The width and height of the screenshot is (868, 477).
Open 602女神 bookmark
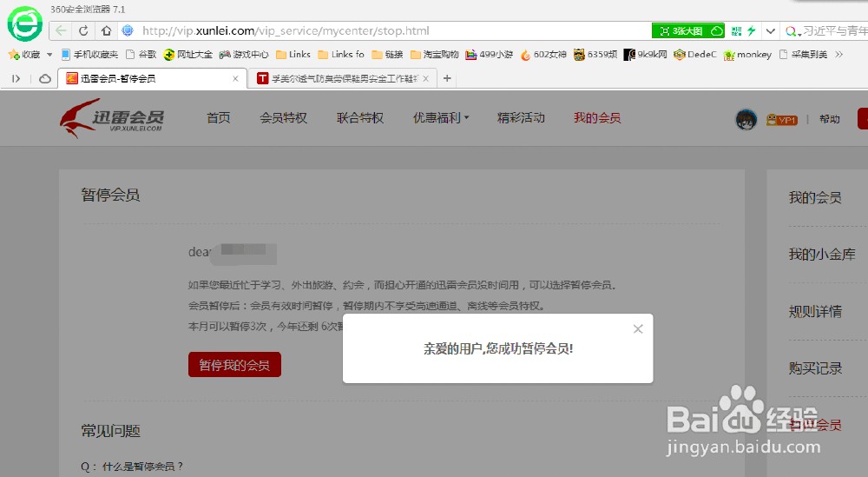pos(543,54)
